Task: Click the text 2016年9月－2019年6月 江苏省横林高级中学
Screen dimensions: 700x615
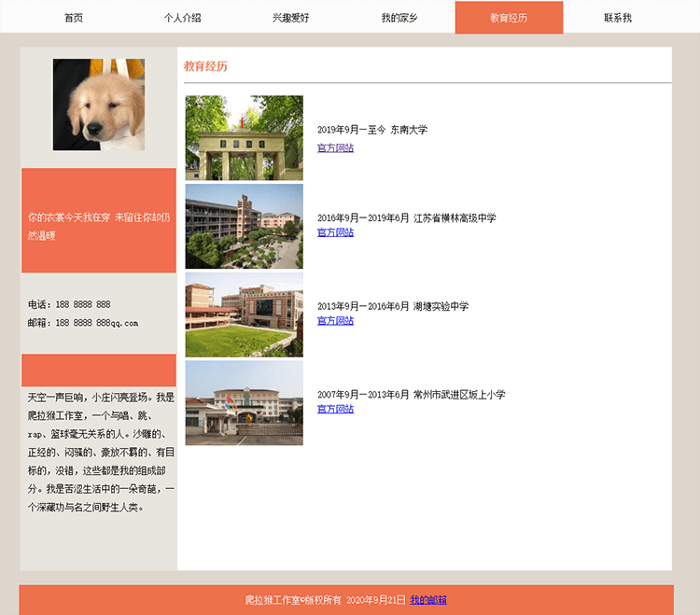Action: (x=407, y=217)
